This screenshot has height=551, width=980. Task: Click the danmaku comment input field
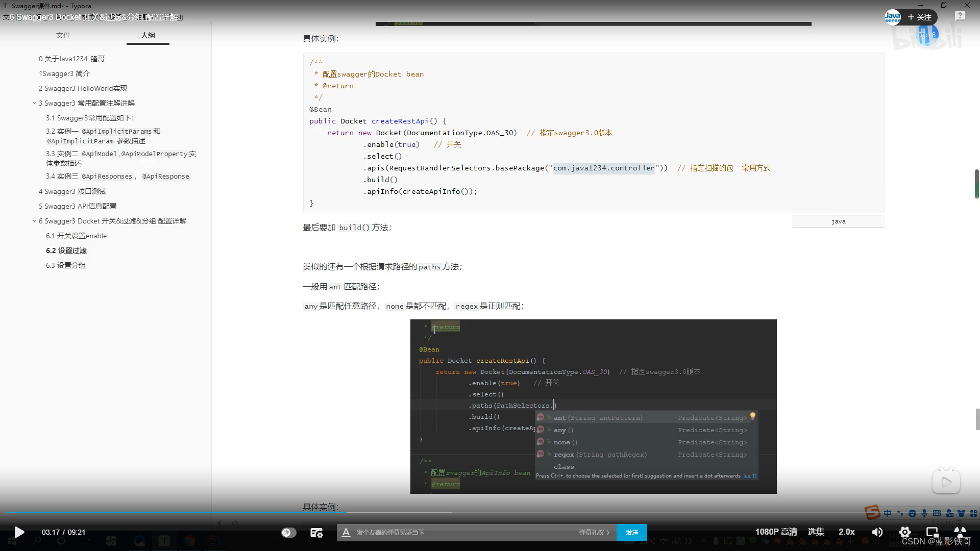[x=464, y=532]
